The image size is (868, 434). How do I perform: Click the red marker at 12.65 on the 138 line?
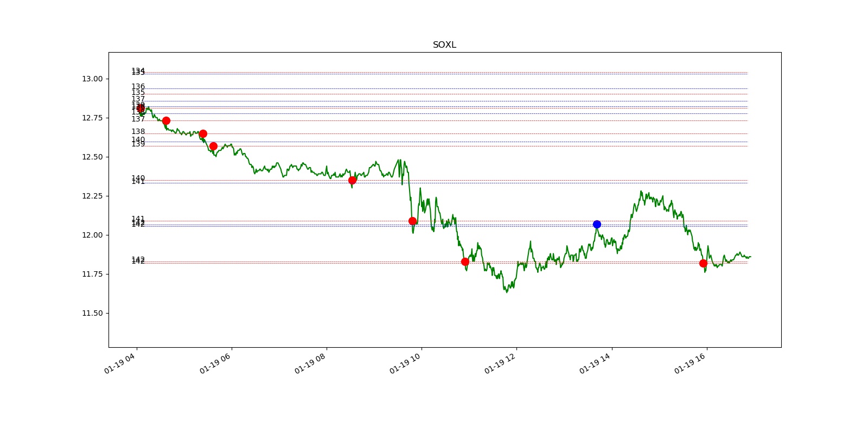coord(203,133)
